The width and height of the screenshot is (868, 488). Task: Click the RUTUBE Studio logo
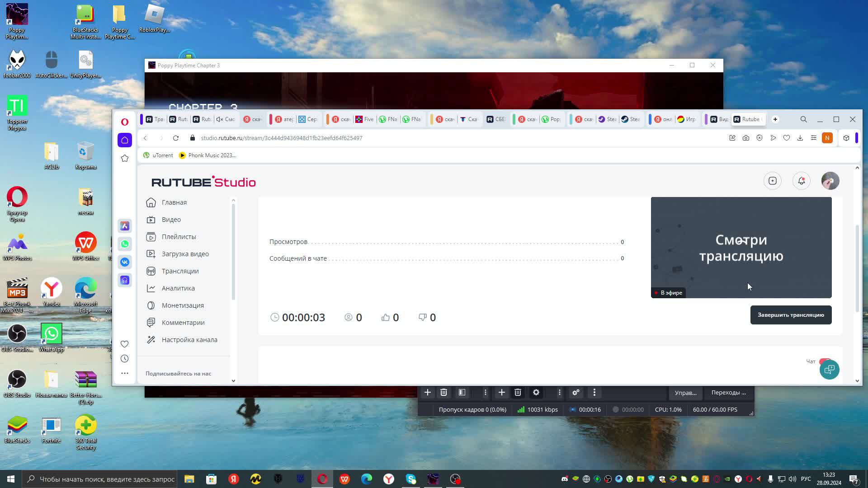tap(203, 182)
